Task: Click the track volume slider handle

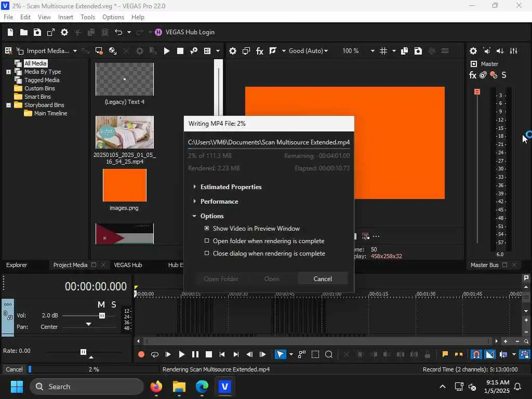Action: coord(102,315)
